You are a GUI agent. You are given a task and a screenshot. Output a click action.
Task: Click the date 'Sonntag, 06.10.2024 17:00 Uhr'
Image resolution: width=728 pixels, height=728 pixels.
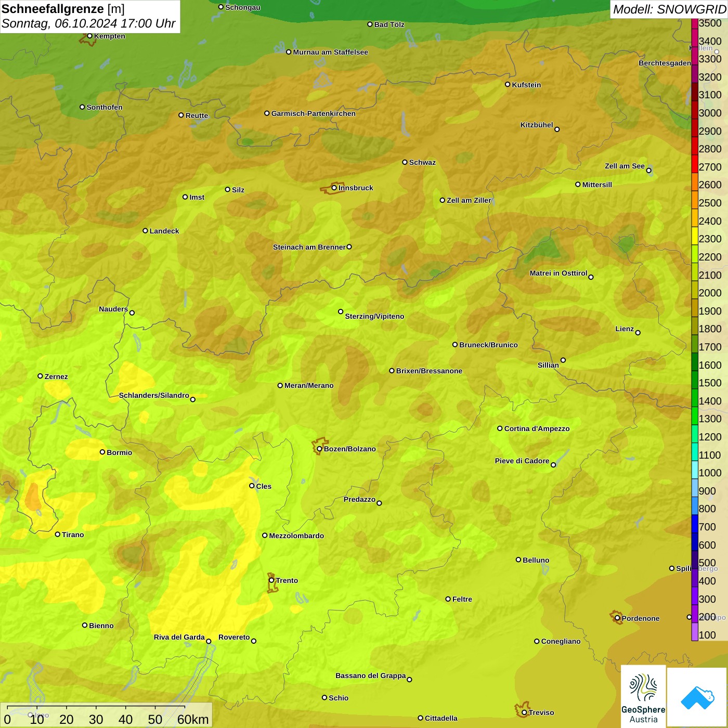pos(88,23)
